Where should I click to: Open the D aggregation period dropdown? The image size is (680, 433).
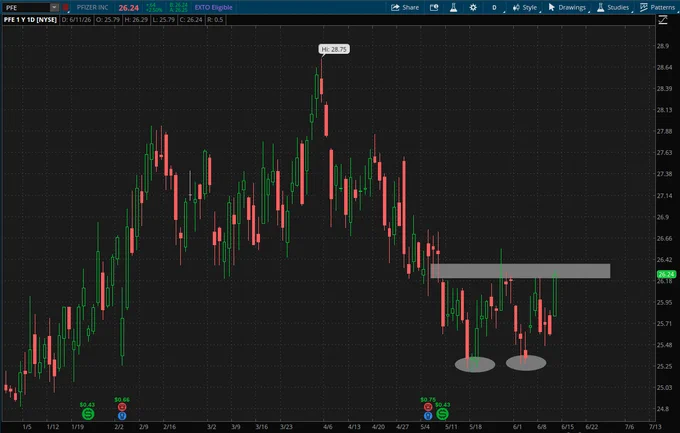pyautogui.click(x=495, y=7)
